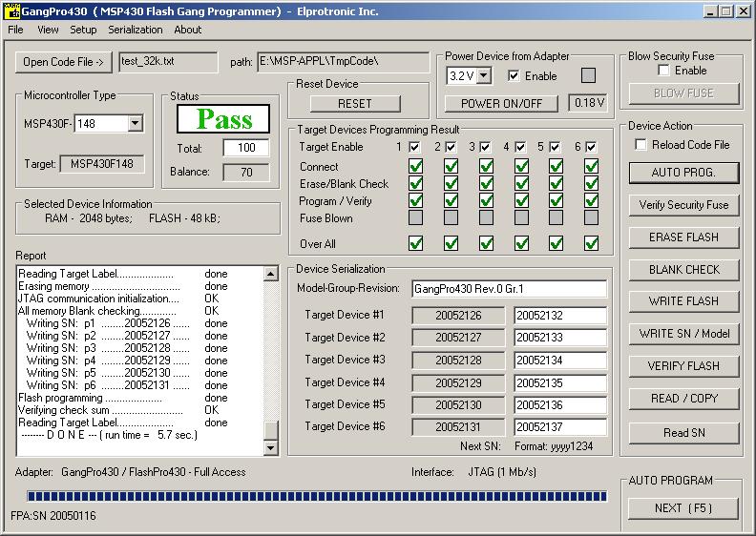756x536 pixels.
Task: Expand the MSP430F microcontroller type dropdown
Action: click(136, 123)
